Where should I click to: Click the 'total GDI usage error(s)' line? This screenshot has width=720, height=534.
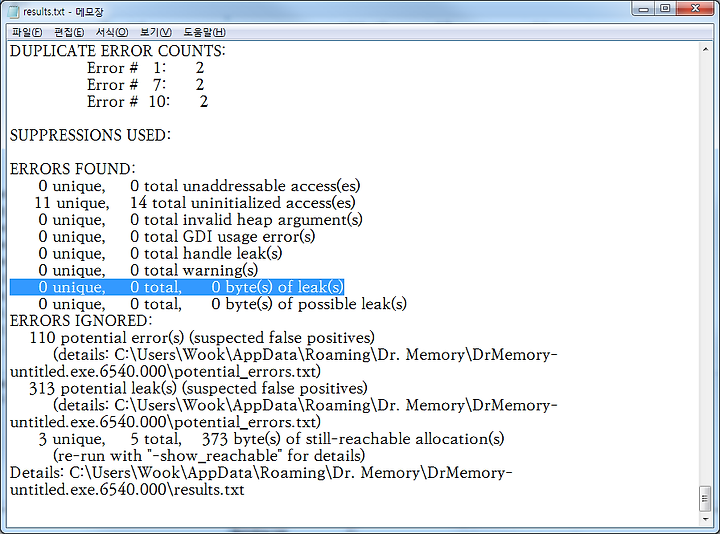click(177, 237)
